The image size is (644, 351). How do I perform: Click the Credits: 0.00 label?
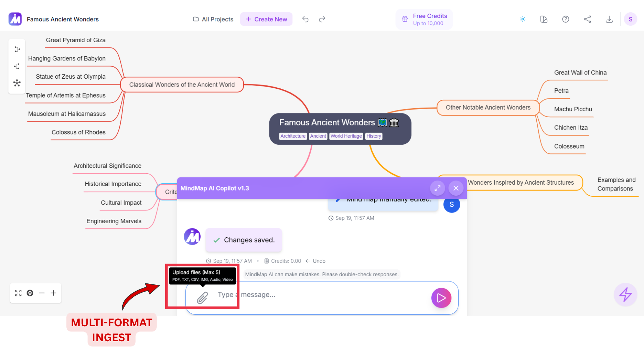click(283, 261)
